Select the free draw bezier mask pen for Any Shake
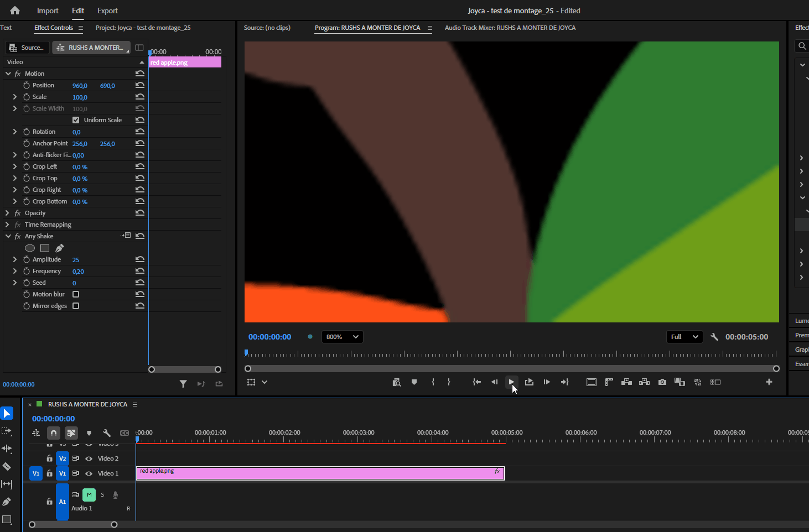This screenshot has width=809, height=532. [60, 248]
